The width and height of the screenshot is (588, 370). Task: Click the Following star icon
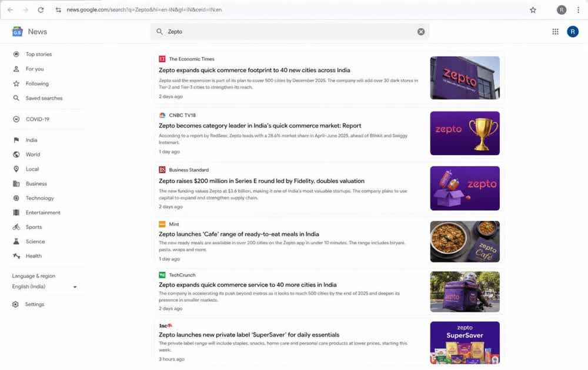(16, 83)
